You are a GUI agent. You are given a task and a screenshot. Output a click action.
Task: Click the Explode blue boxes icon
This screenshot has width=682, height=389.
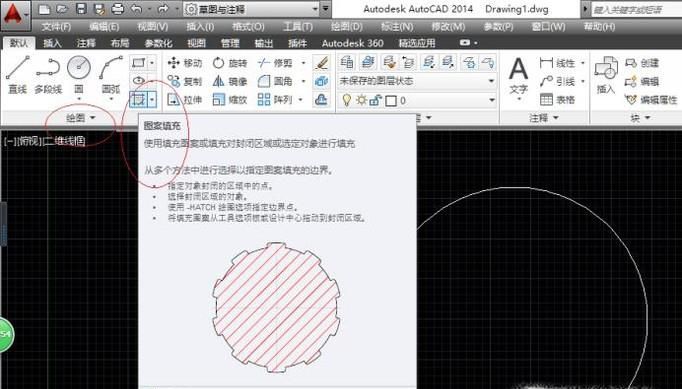(x=321, y=81)
